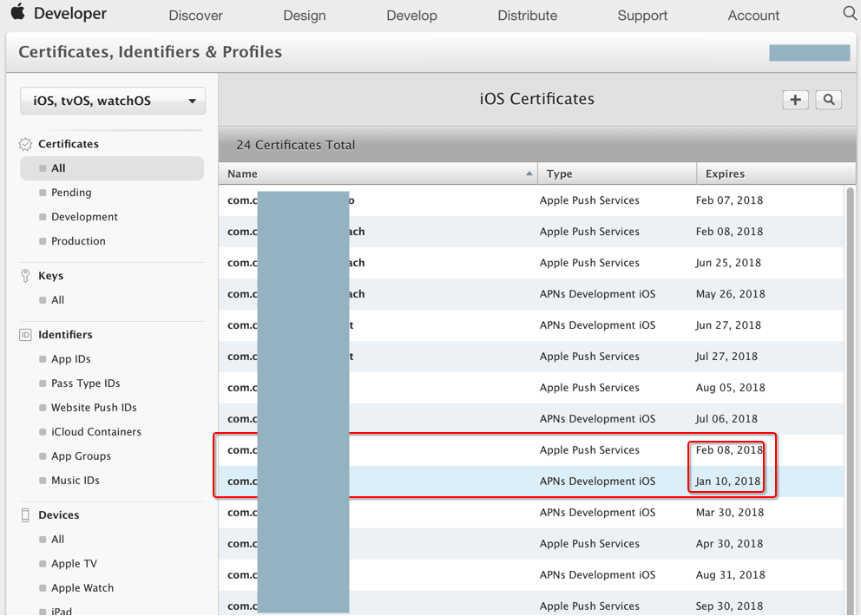Screen dimensions: 861x616
Task: Click the Identifiers ID badge icon
Action: [25, 335]
